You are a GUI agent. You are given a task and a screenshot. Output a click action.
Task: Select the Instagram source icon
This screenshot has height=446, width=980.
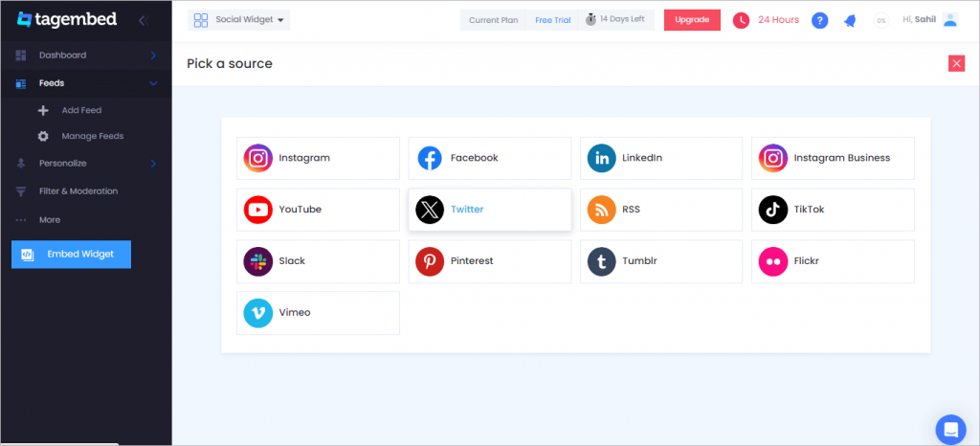(258, 158)
